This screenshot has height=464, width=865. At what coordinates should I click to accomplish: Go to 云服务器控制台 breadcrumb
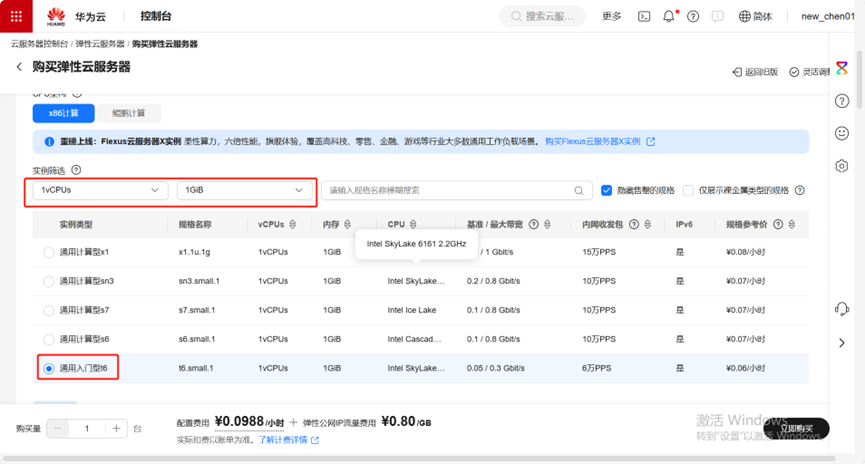coord(39,44)
